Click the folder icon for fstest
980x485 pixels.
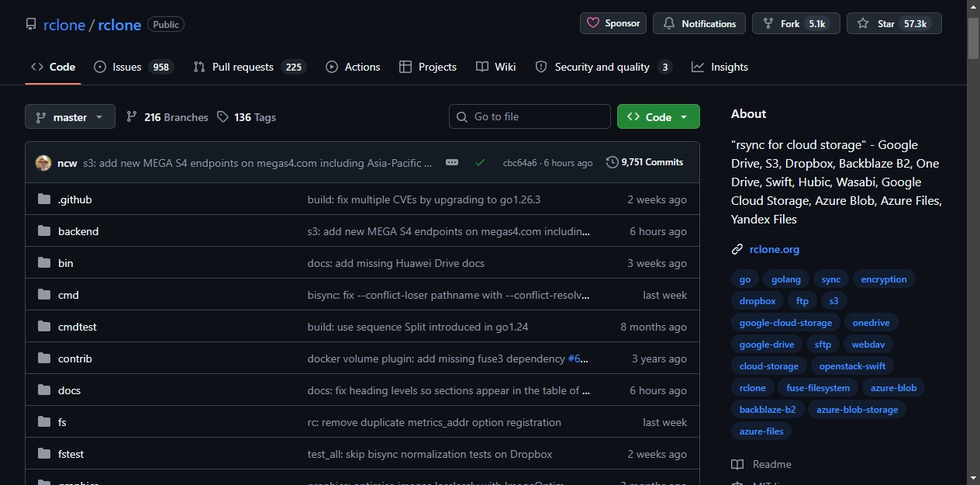(x=44, y=454)
